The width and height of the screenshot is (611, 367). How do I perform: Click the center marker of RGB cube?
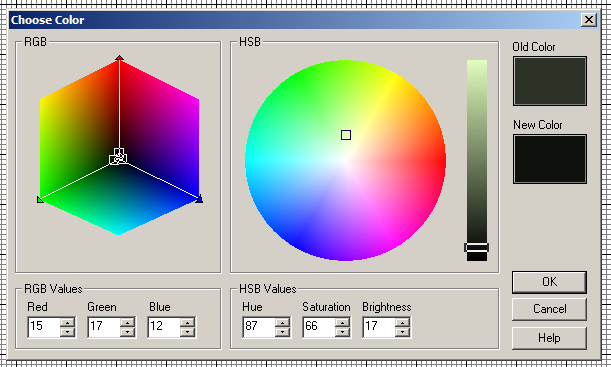pyautogui.click(x=118, y=157)
